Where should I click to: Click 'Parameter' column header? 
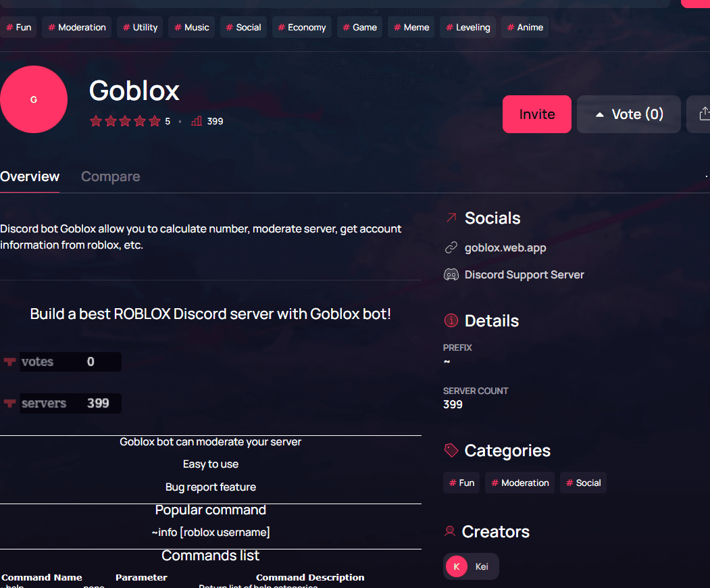[141, 577]
